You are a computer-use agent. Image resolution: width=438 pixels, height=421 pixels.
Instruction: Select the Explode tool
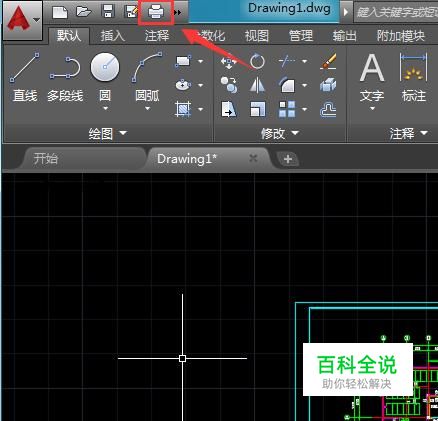click(328, 85)
